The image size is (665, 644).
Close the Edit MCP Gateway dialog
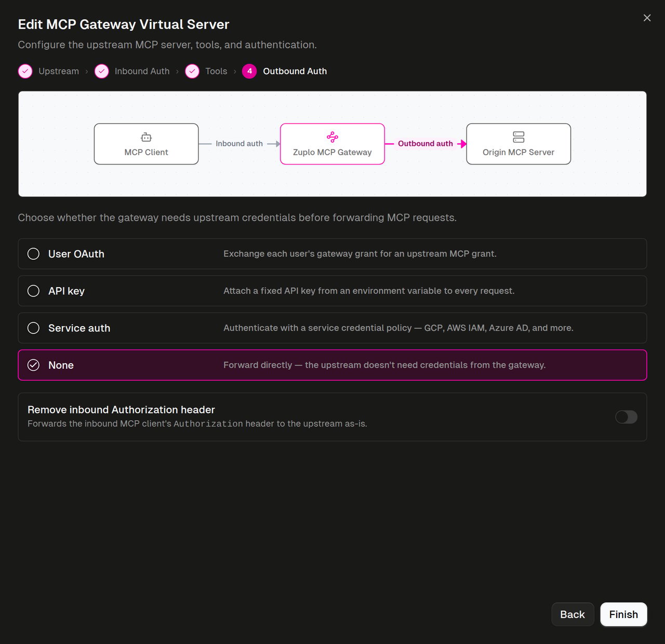click(x=647, y=18)
